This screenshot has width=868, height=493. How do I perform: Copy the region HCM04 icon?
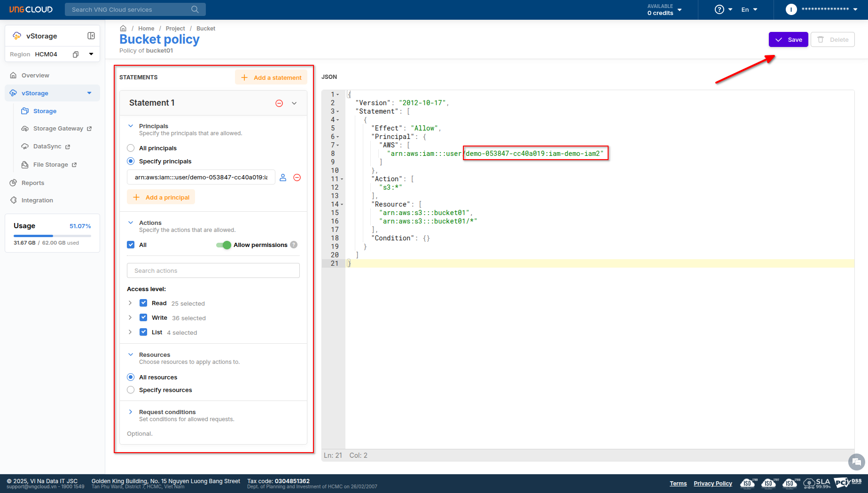75,54
